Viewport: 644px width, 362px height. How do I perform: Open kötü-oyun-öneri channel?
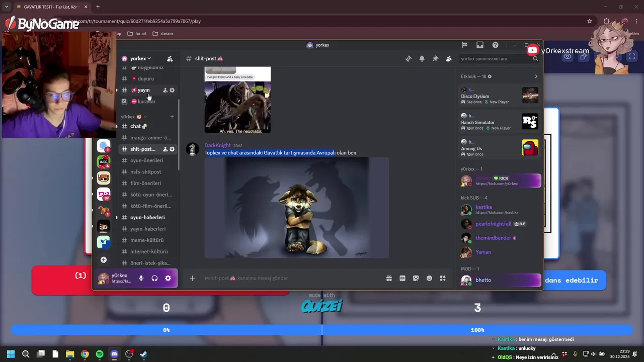(x=147, y=195)
